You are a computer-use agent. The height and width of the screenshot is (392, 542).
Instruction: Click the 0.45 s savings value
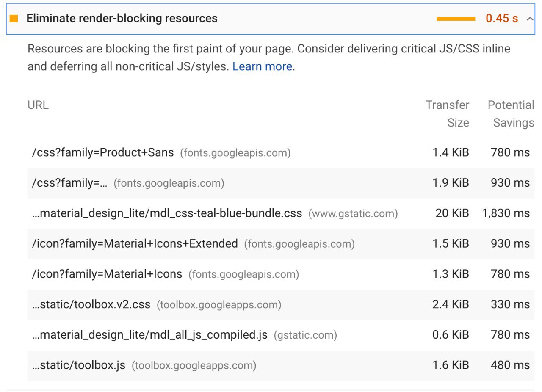[502, 19]
